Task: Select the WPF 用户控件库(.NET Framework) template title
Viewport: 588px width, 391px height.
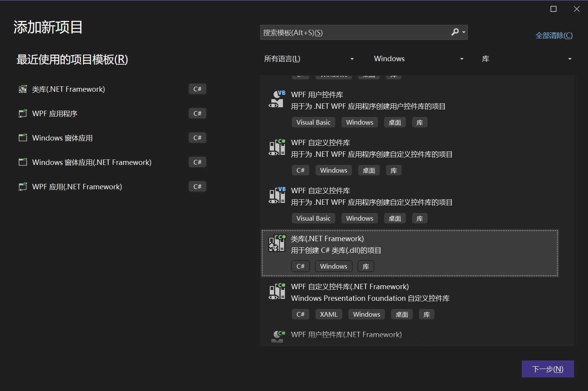Action: (x=347, y=335)
